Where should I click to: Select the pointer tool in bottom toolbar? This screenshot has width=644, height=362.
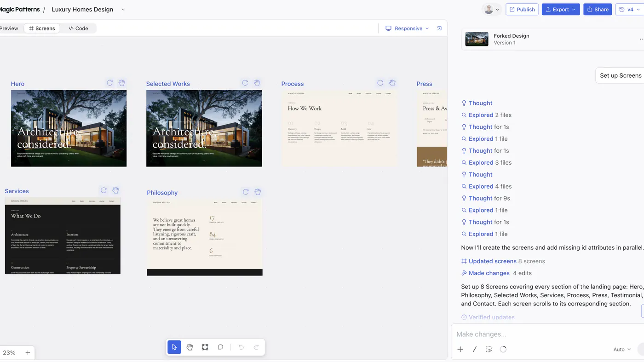point(174,347)
